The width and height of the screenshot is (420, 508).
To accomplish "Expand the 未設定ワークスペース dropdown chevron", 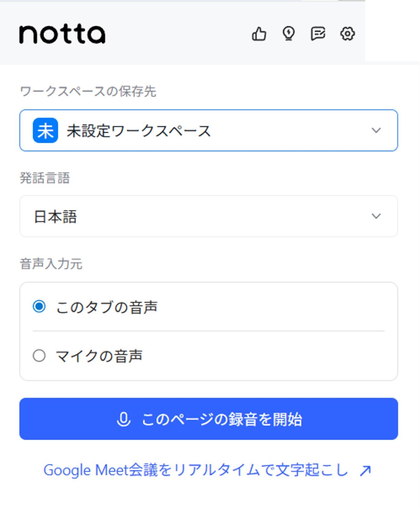I will click(376, 131).
